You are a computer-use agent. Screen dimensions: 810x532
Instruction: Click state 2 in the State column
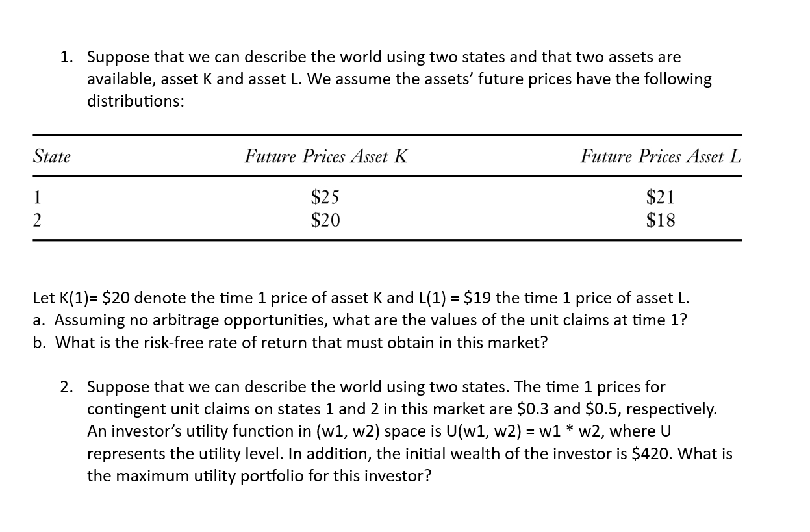[x=38, y=220]
